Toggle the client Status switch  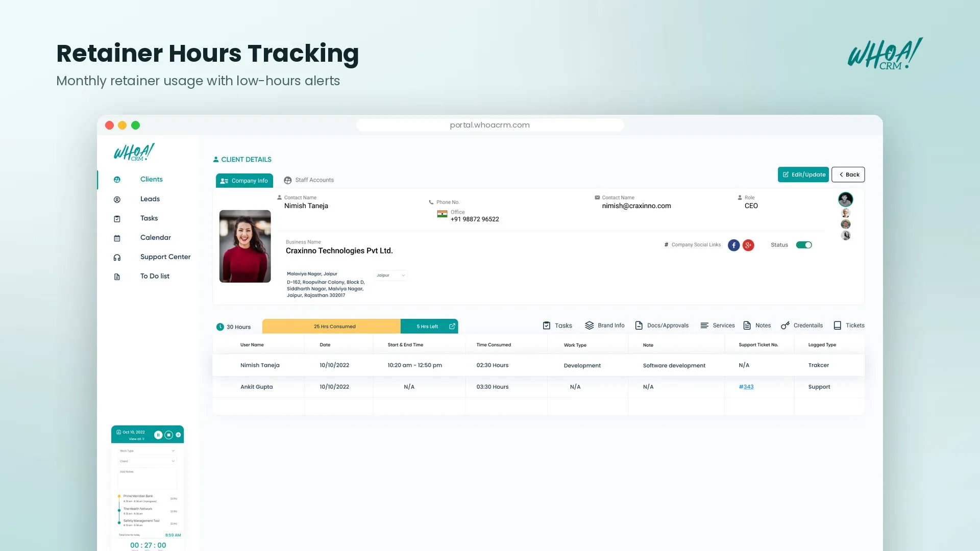pos(804,245)
